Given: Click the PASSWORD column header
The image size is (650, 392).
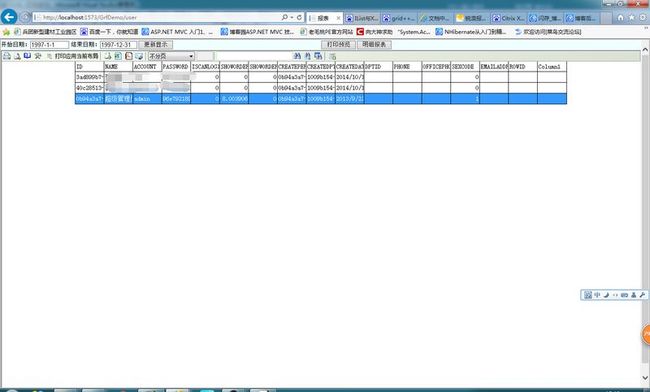Looking at the screenshot, I should click(x=176, y=66).
